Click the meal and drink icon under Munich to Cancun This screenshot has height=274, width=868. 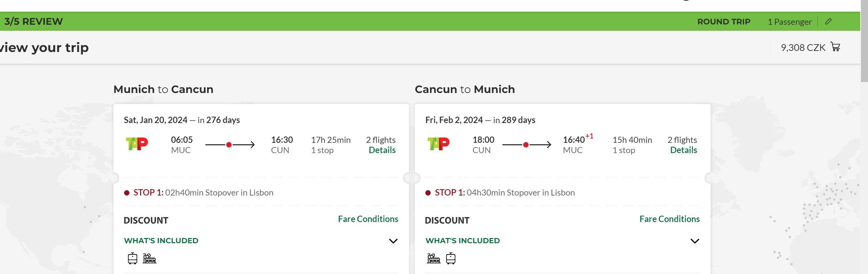coord(150,258)
